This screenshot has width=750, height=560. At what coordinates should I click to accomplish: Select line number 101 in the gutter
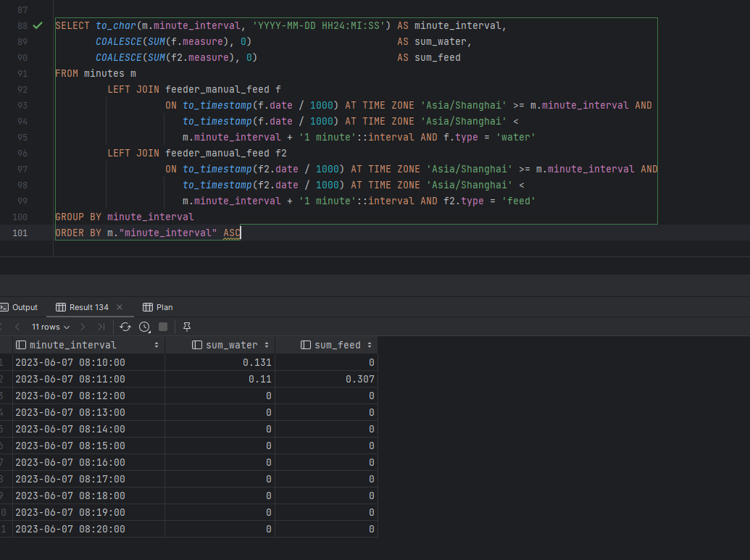pyautogui.click(x=20, y=233)
